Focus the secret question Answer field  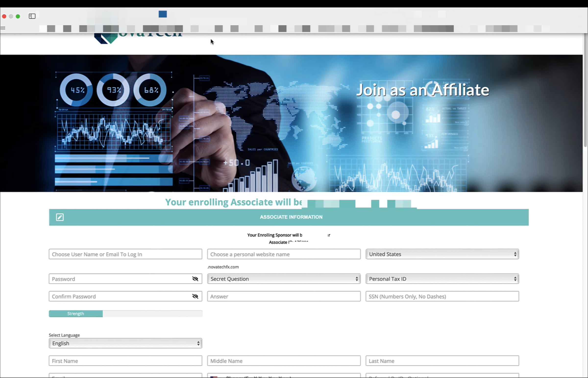click(284, 296)
